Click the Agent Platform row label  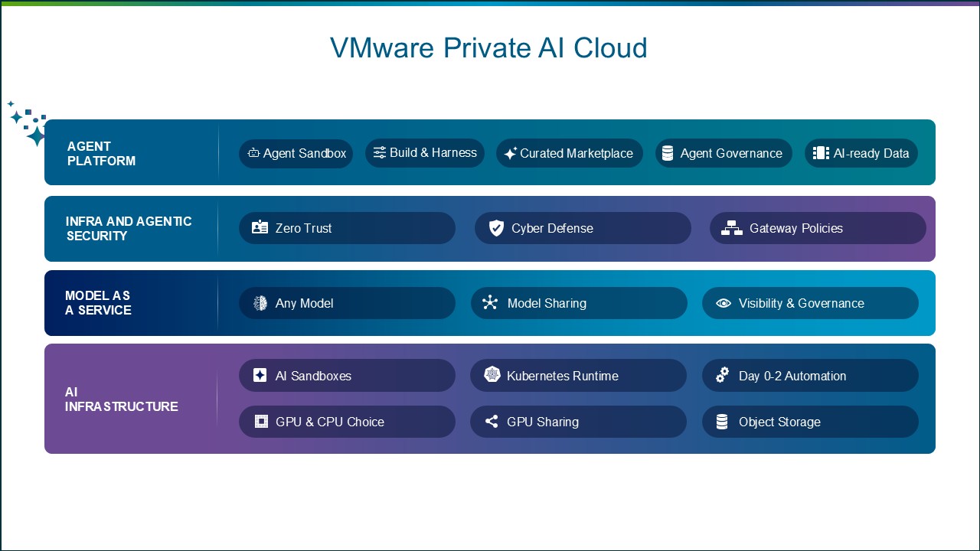(101, 153)
